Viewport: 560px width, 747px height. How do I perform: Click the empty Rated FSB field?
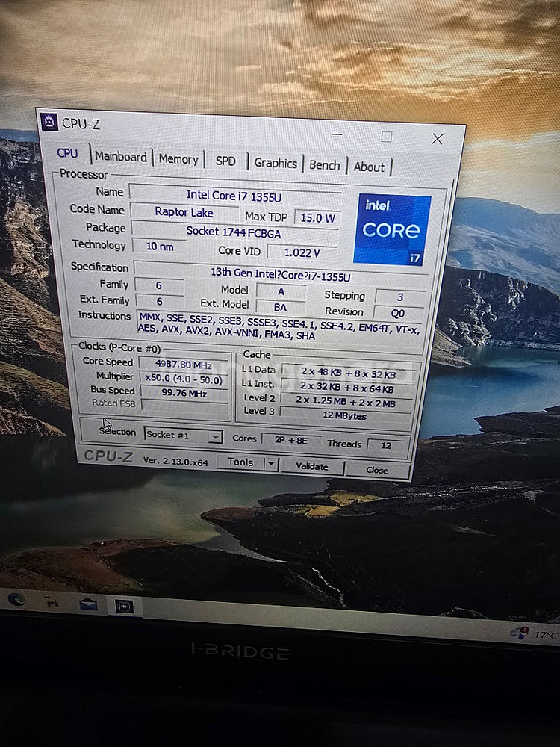pyautogui.click(x=185, y=406)
